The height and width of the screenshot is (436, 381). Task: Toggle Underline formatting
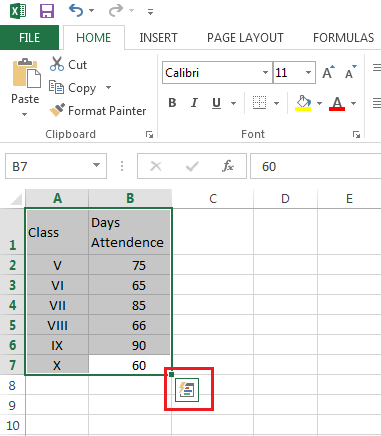[217, 103]
